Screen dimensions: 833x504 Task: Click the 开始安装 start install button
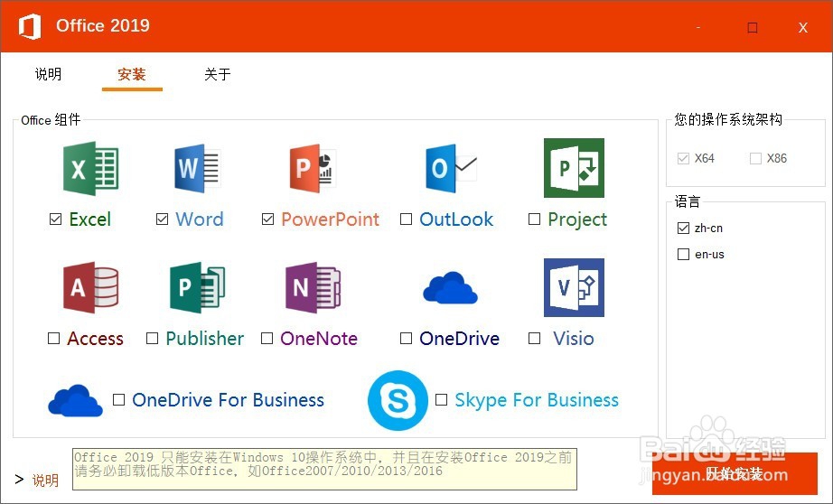[x=735, y=473]
